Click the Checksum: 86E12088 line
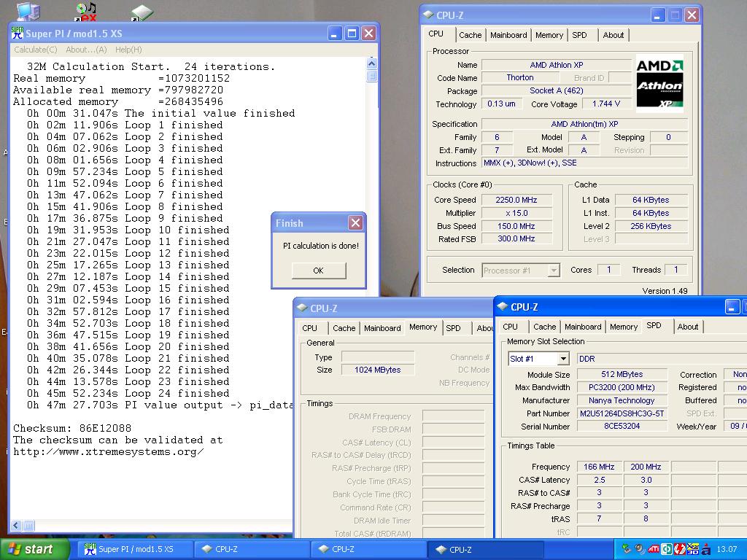Image resolution: width=747 pixels, height=560 pixels. coord(72,428)
